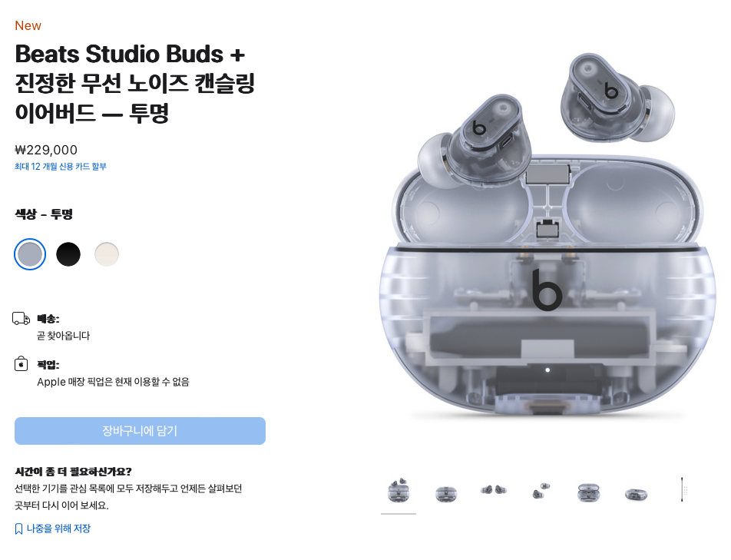
Task: Select the 투명 (transparent) color option
Action: pyautogui.click(x=30, y=254)
